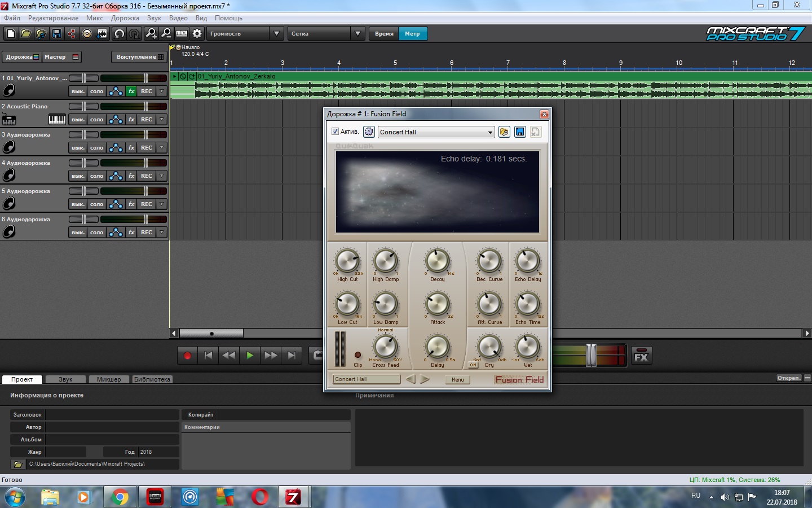The image size is (812, 508).
Task: Click the plugin settings gear in Fusion Field
Action: tap(369, 132)
